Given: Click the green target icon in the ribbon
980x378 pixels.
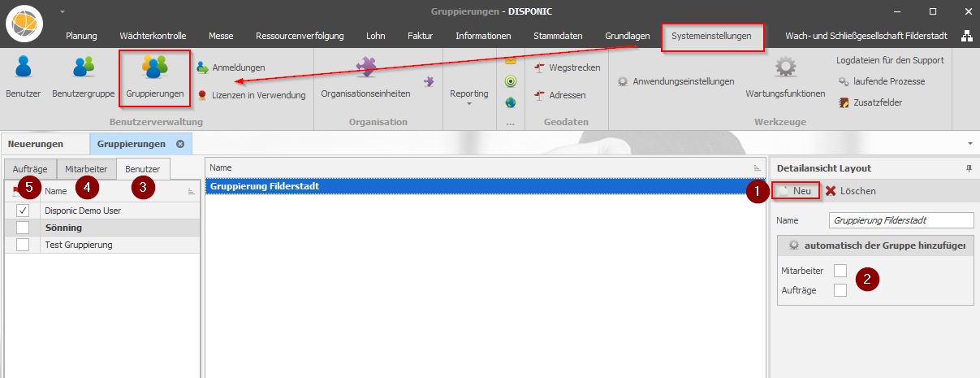Looking at the screenshot, I should pos(510,81).
